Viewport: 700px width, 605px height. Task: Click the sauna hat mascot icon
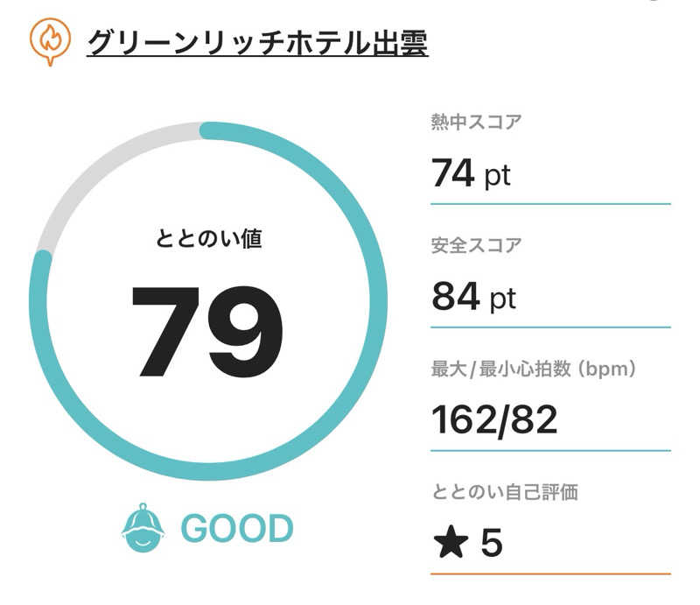click(143, 528)
